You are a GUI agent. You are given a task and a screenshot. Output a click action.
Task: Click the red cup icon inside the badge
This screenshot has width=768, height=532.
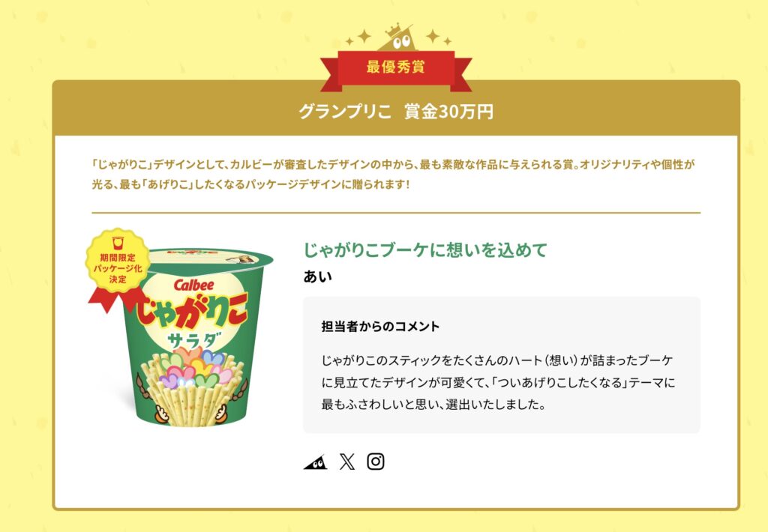pos(118,244)
